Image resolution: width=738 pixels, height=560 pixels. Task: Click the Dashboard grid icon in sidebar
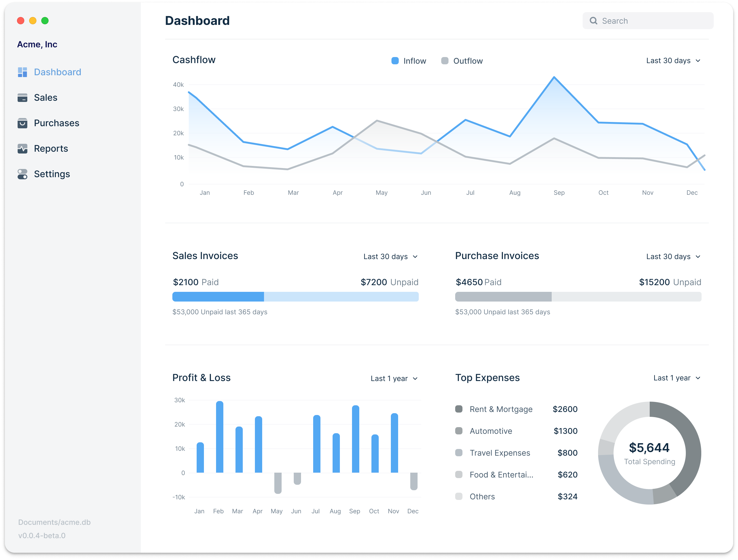pos(22,72)
